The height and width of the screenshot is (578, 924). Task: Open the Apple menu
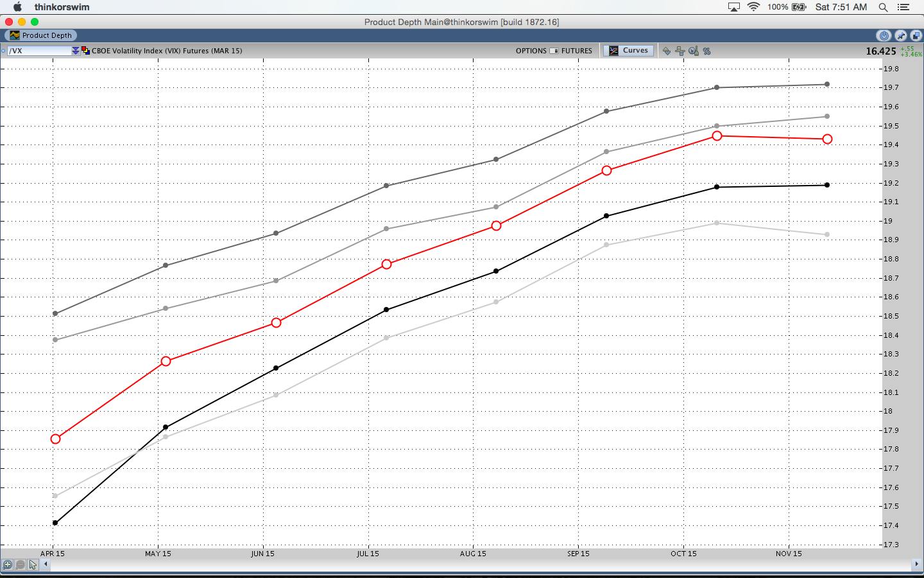tap(17, 7)
